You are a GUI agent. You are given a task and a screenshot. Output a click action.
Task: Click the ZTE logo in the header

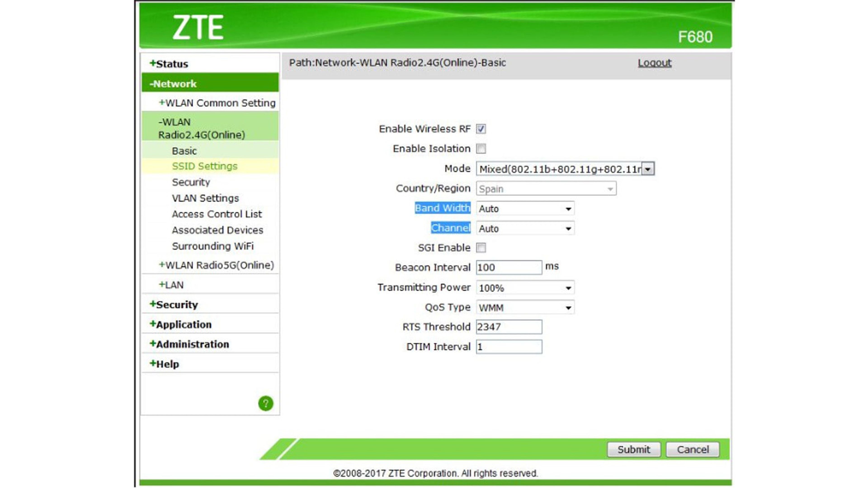(198, 27)
